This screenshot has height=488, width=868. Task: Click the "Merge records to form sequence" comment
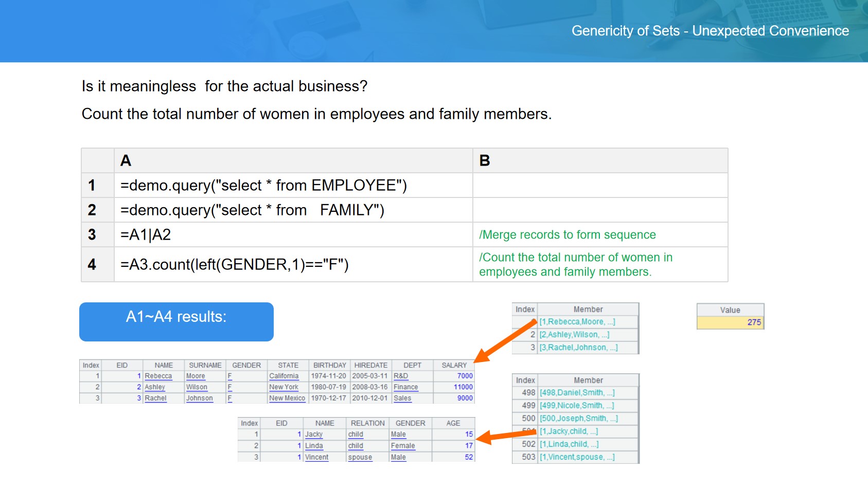click(567, 234)
